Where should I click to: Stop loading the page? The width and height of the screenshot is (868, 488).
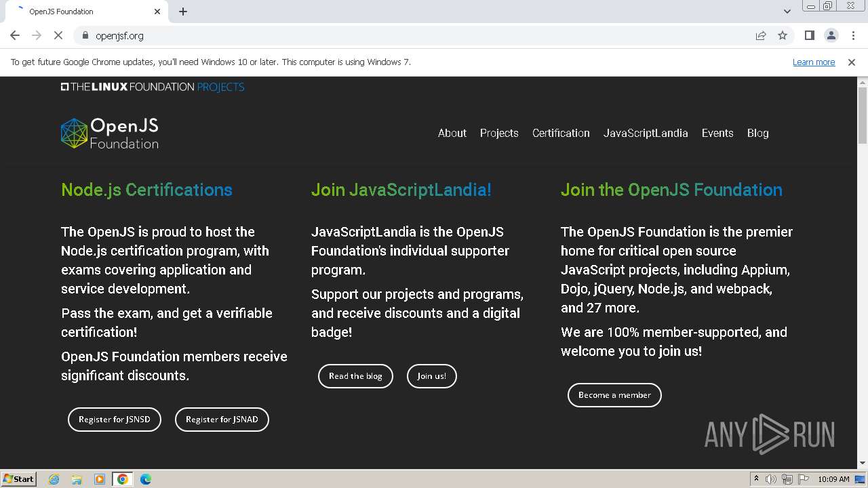58,35
